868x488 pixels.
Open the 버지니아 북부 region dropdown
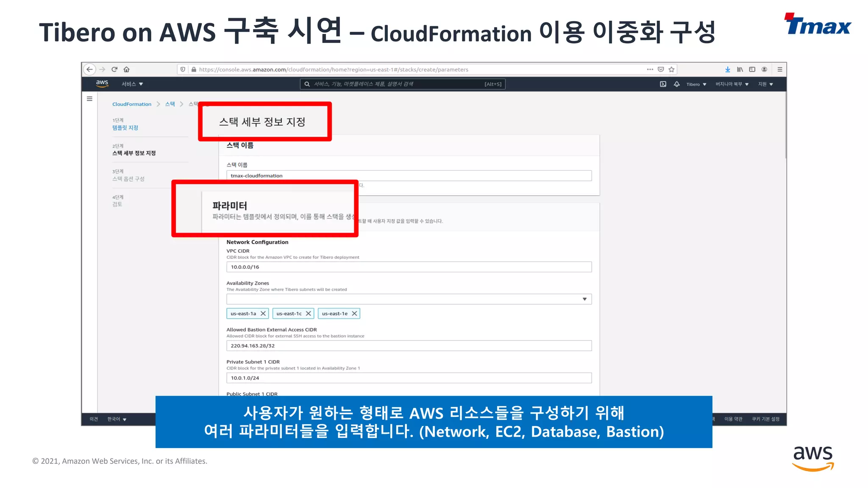[732, 84]
